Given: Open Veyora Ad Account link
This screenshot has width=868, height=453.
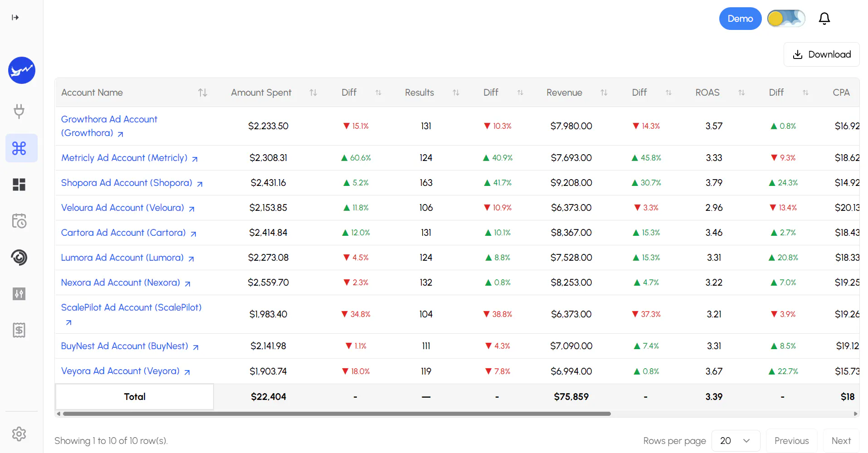Looking at the screenshot, I should [x=126, y=371].
